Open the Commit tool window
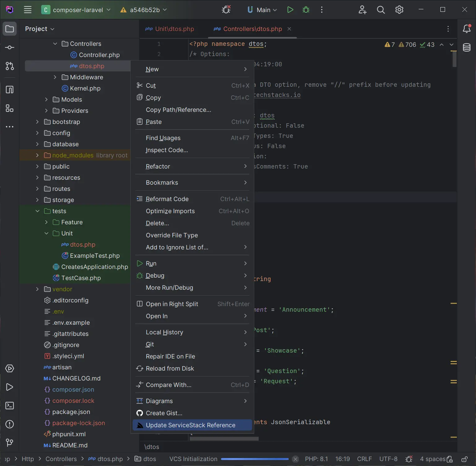This screenshot has height=466, width=476. click(x=10, y=47)
